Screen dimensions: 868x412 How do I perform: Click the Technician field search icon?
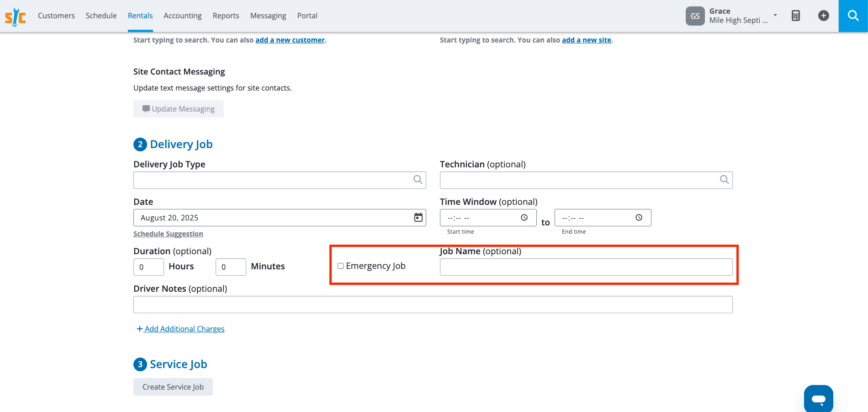[x=724, y=180]
